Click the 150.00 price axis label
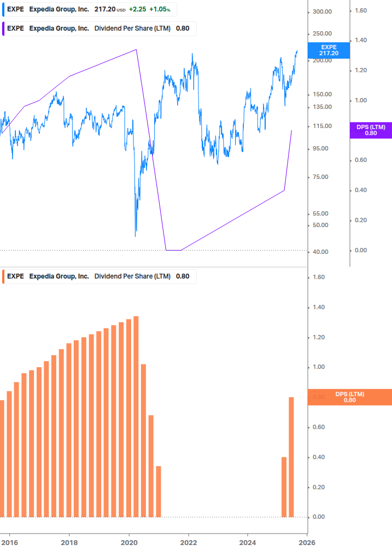The width and height of the screenshot is (392, 550). [x=322, y=94]
